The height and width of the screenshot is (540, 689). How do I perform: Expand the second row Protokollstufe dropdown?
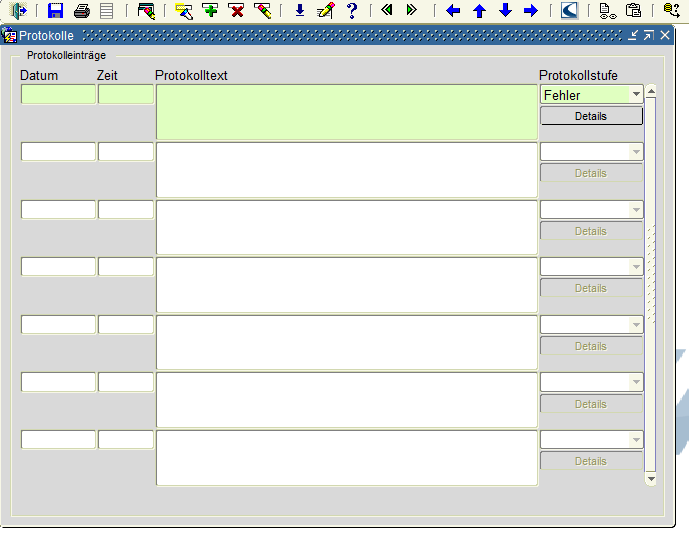(x=636, y=152)
